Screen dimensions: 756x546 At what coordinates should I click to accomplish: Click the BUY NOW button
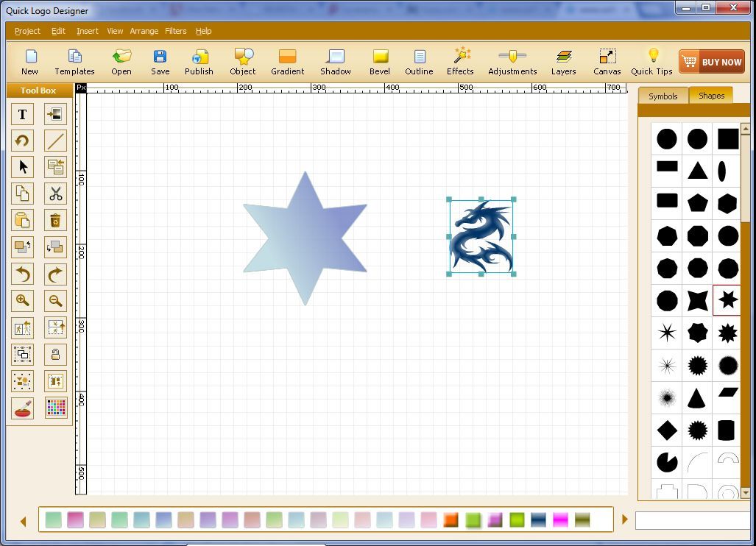(x=711, y=61)
